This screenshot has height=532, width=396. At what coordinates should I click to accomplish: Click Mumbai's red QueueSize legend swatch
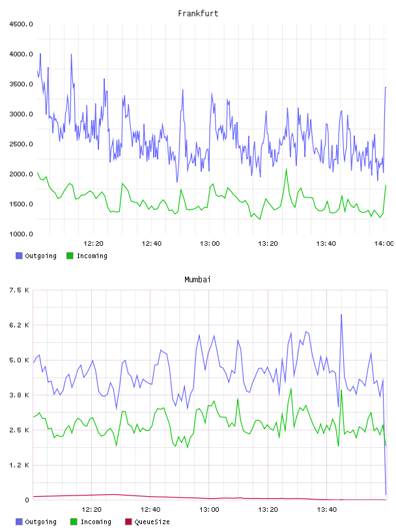128,522
